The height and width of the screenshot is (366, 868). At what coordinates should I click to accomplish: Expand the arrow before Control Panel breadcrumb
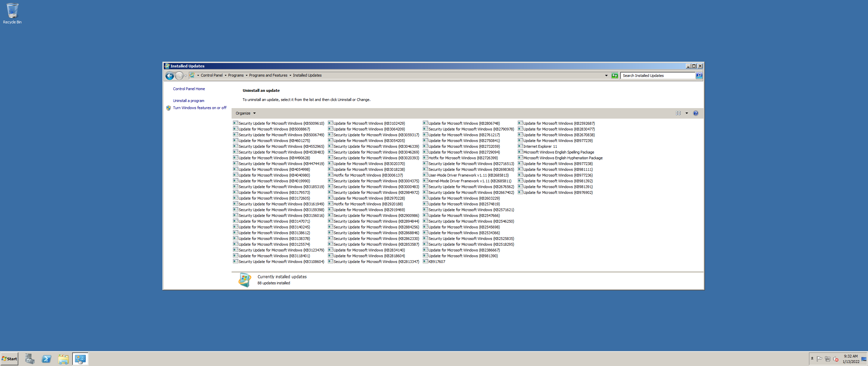click(x=198, y=75)
